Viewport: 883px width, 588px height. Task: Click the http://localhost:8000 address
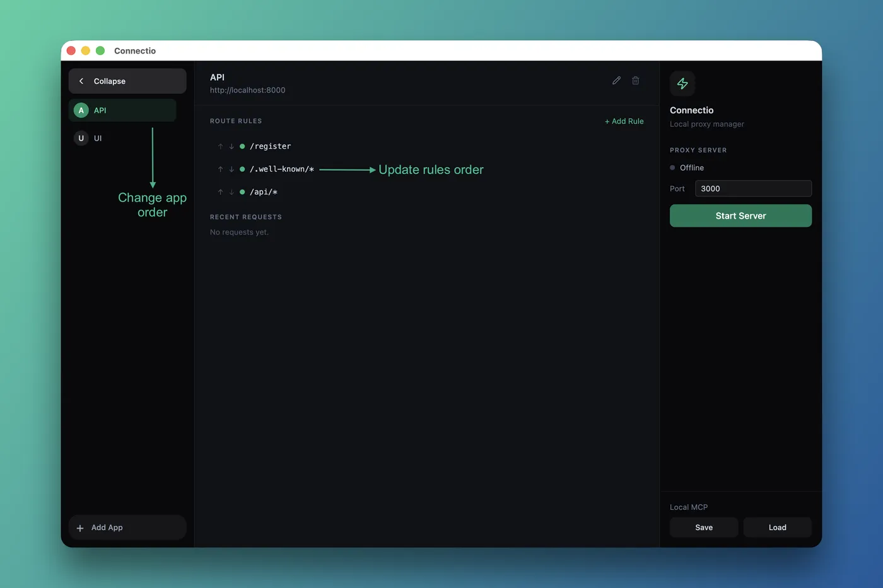point(248,90)
